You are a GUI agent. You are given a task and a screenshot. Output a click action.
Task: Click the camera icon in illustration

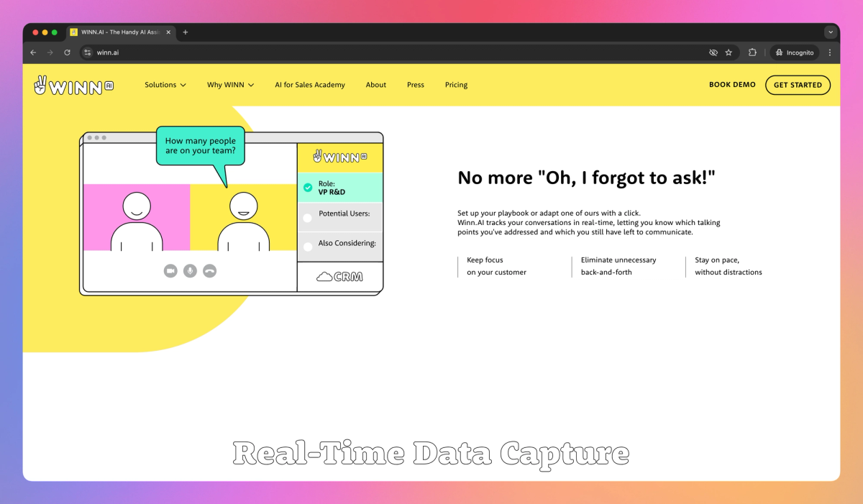[x=170, y=270]
